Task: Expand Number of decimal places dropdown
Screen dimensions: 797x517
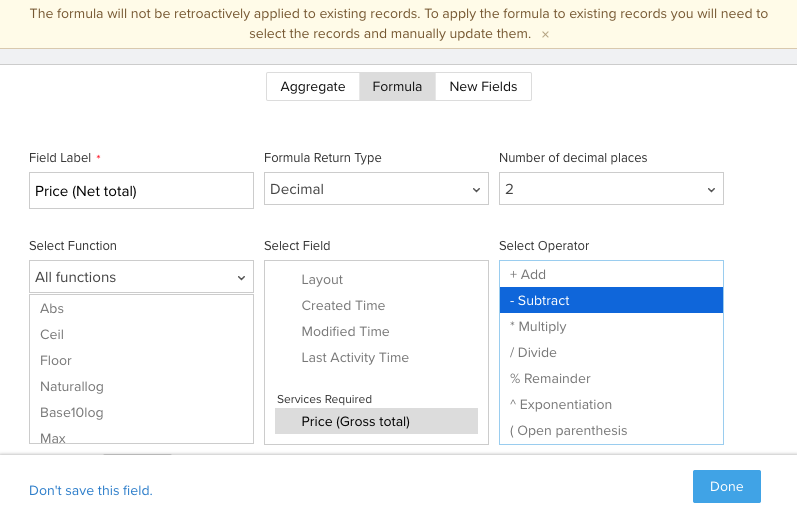Action: pyautogui.click(x=610, y=189)
